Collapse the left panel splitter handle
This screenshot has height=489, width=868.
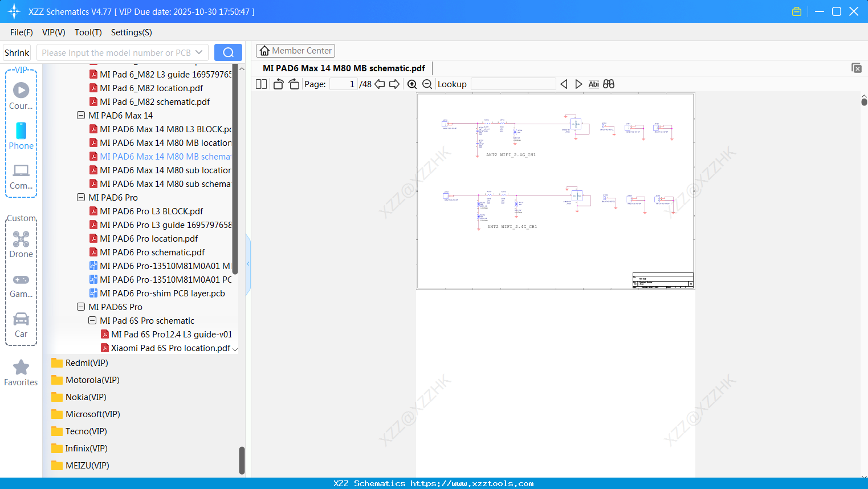click(248, 264)
